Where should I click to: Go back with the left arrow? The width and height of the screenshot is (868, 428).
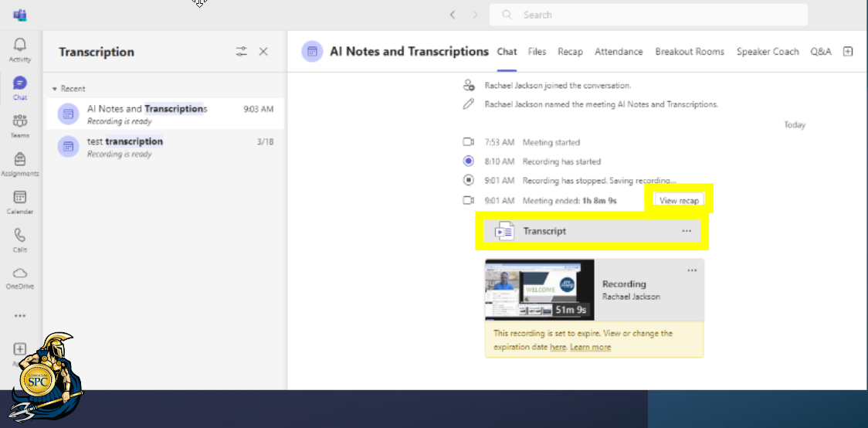click(x=453, y=15)
